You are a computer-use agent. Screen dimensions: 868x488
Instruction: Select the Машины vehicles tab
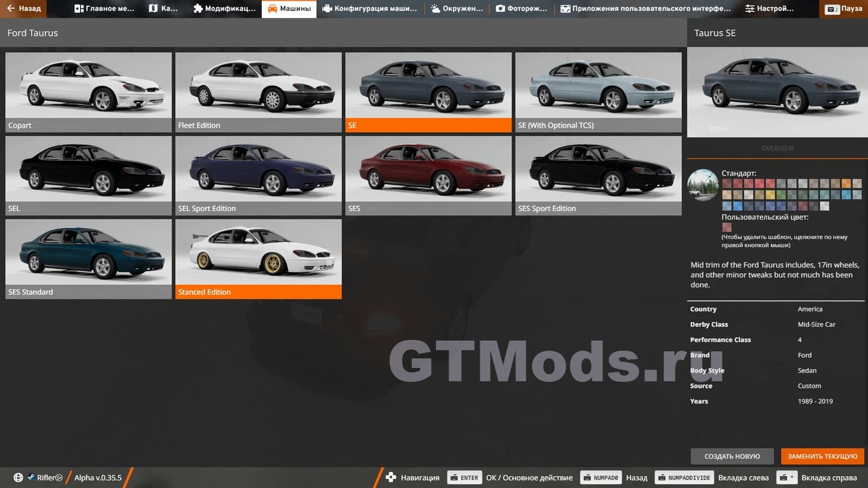(289, 9)
